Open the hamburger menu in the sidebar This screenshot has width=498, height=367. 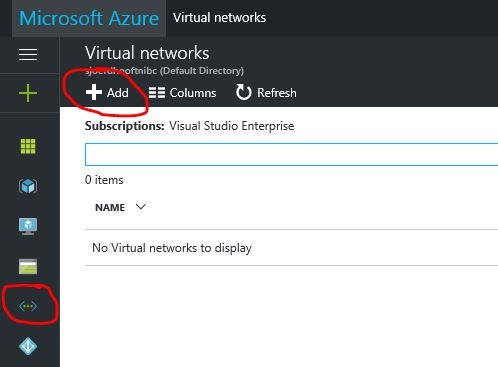28,55
